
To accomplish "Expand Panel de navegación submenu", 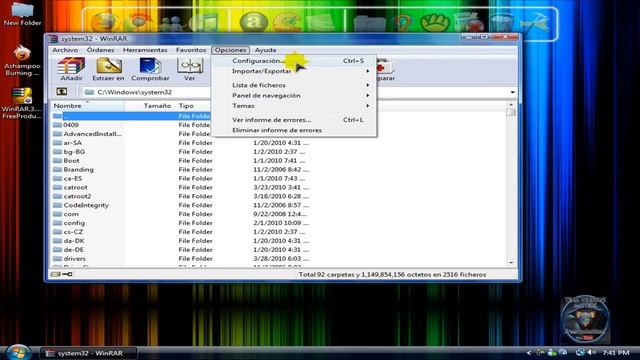I will [294, 95].
